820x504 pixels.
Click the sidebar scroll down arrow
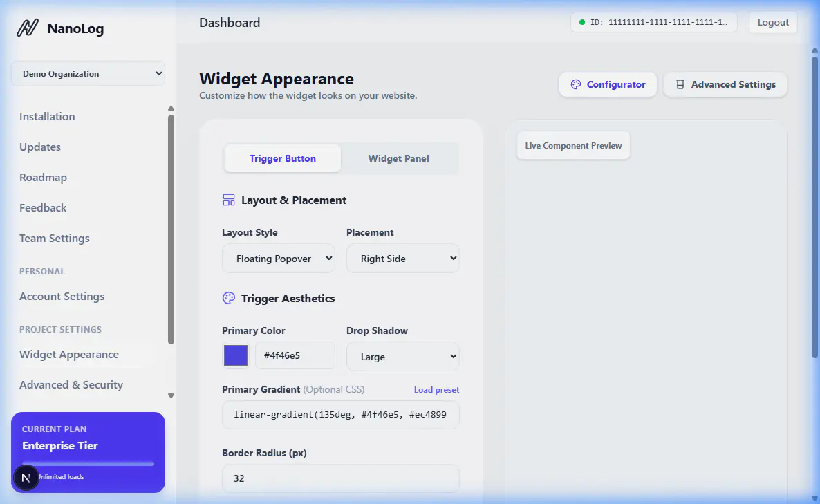click(x=171, y=395)
